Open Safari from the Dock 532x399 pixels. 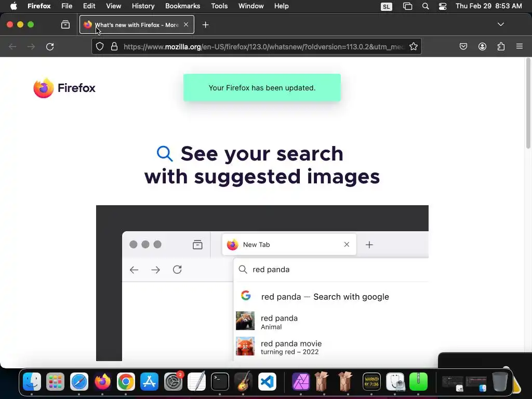[x=79, y=382]
